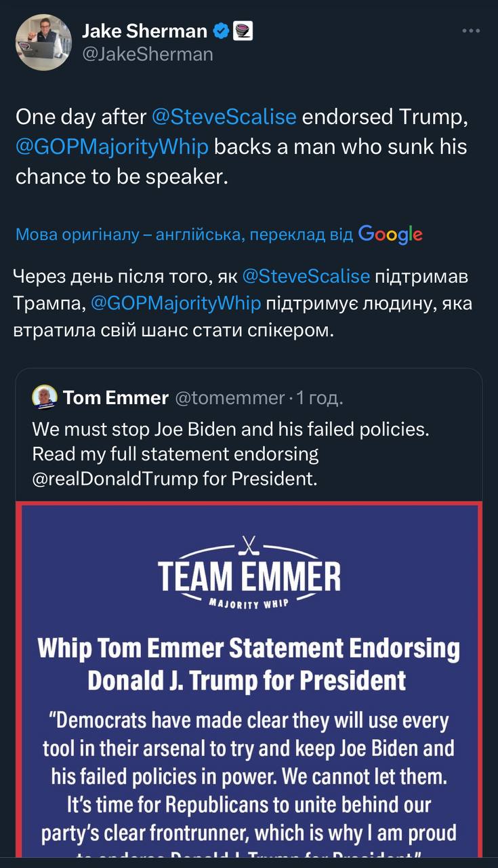
Task: Tap the blue verified badge
Action: [x=221, y=31]
